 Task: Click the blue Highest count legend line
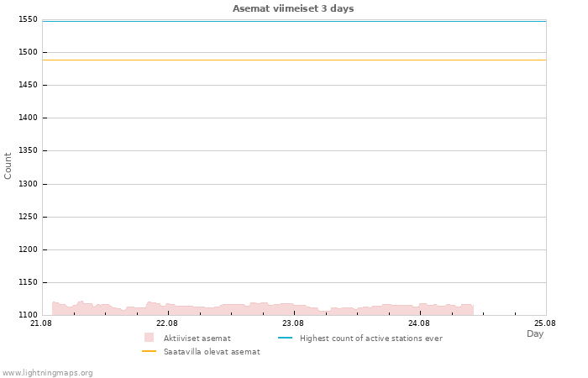pyautogui.click(x=285, y=338)
